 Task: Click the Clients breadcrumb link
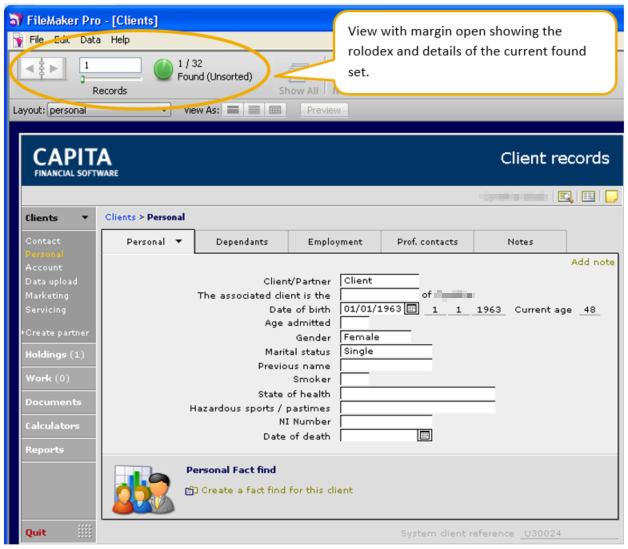[120, 217]
